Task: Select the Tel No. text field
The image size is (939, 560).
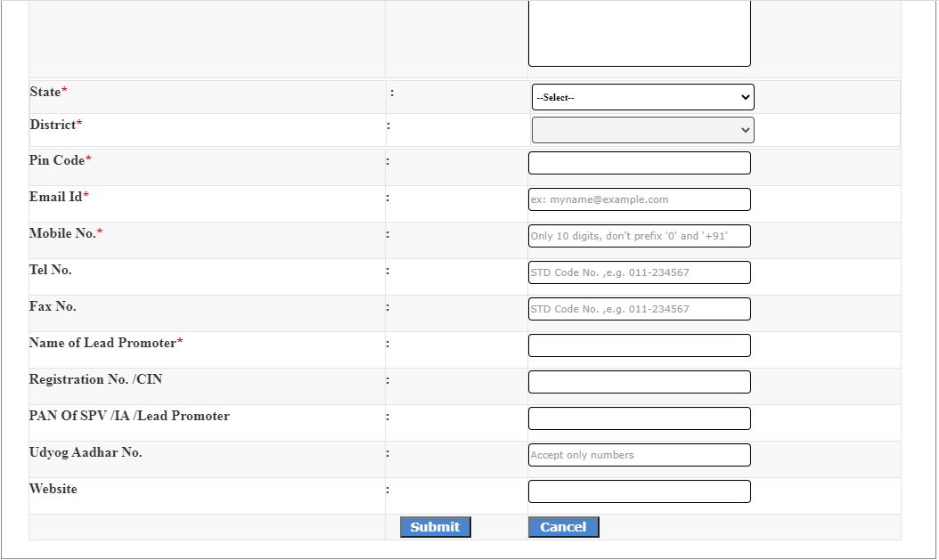Action: click(x=639, y=272)
